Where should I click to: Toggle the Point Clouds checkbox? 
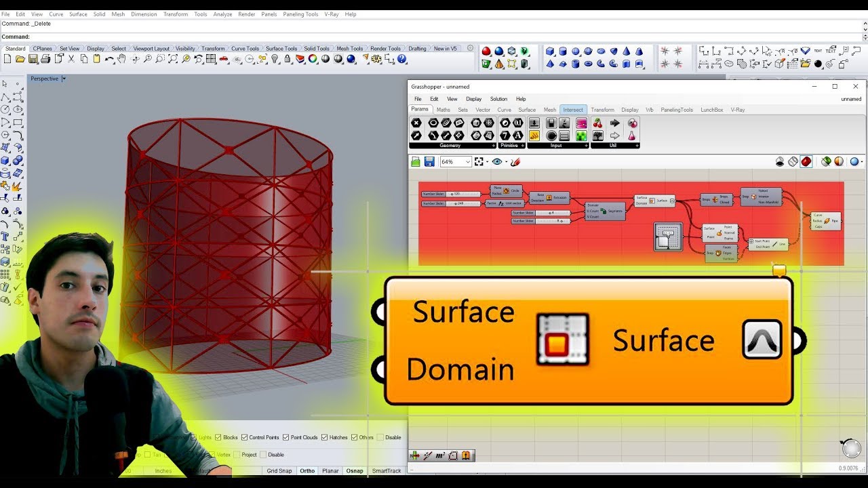coord(285,437)
